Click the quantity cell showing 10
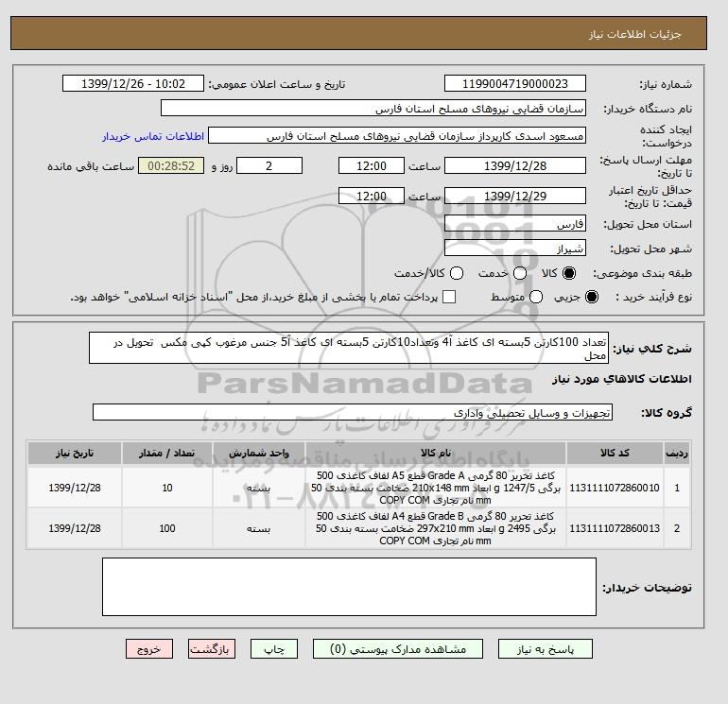Screen dimensions: 728x704 [167, 488]
